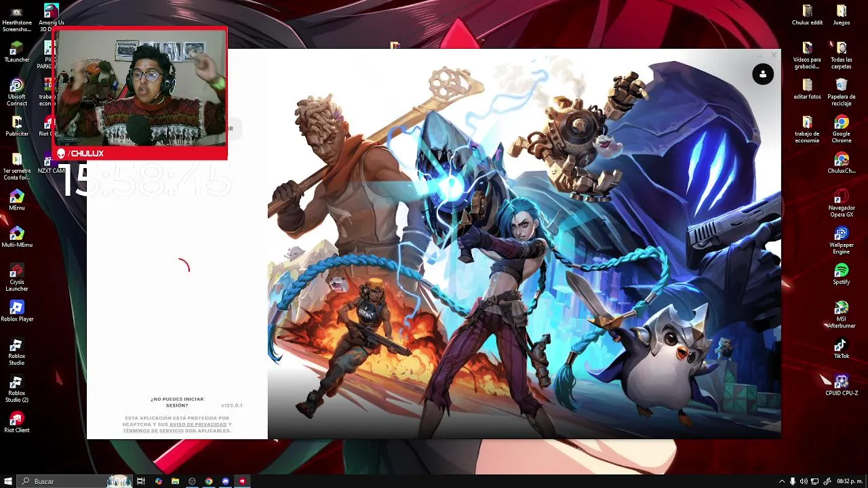Launch Spotify from the desktop
This screenshot has height=488, width=868.
coord(842,274)
